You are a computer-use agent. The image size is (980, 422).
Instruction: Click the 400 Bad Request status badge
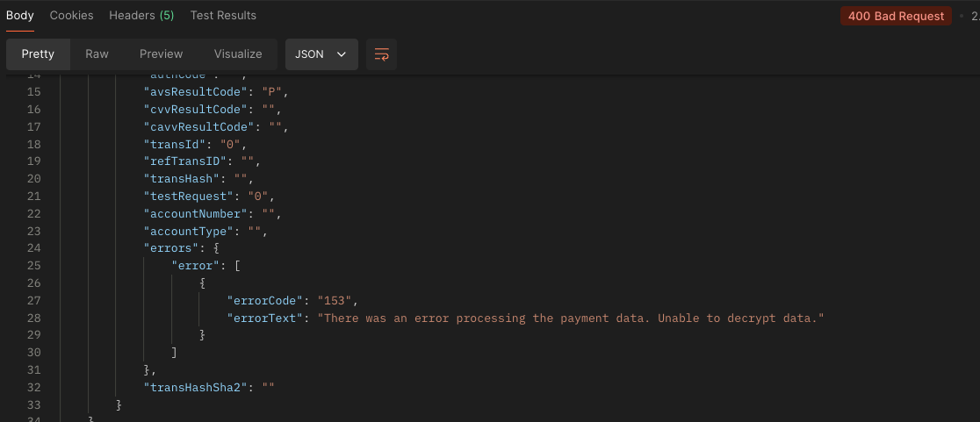[896, 16]
